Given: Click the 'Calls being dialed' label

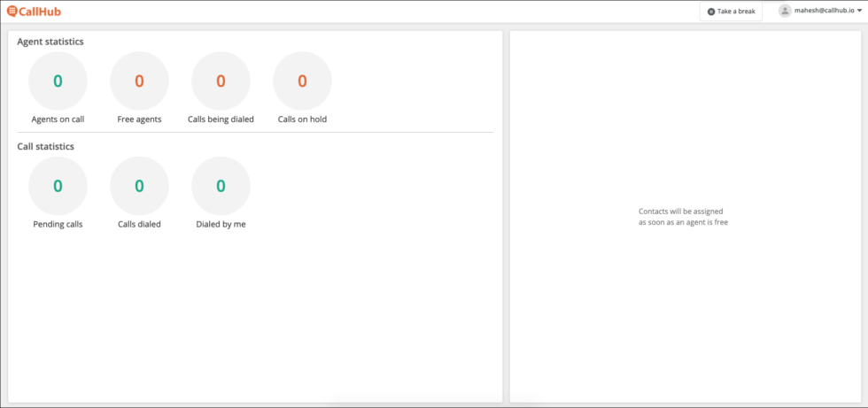Looking at the screenshot, I should 221,119.
